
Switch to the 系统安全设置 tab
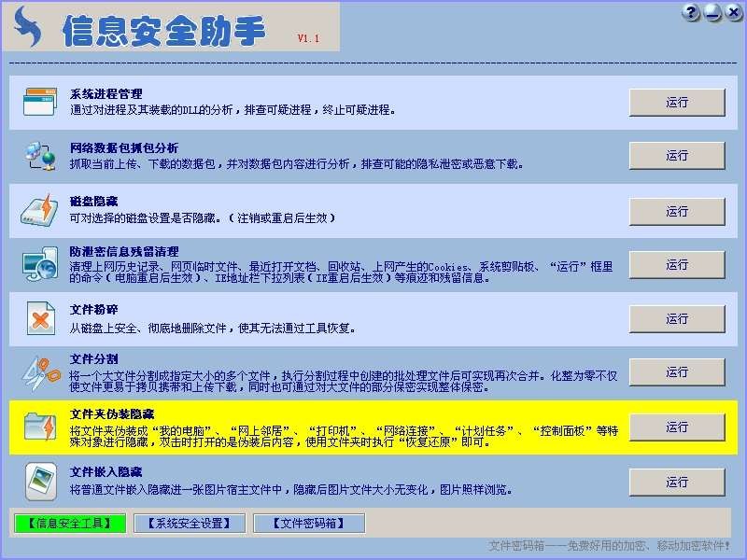(189, 524)
